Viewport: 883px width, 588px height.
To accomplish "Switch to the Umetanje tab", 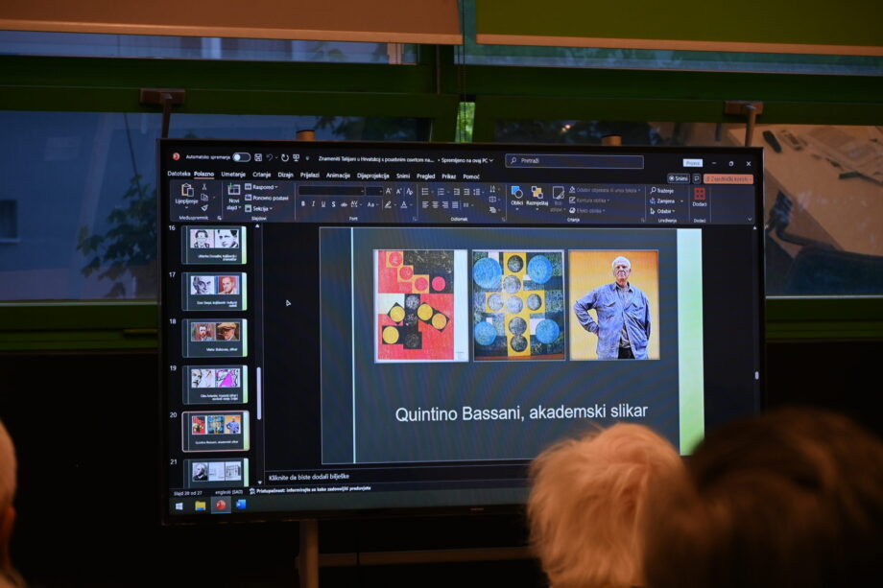I will click(233, 175).
